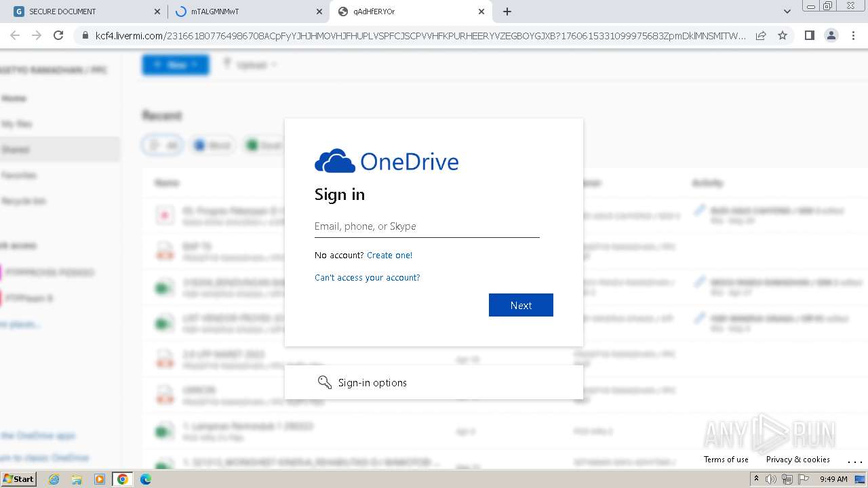Select the Chrome taskbar icon
The image size is (868, 488).
point(123,479)
